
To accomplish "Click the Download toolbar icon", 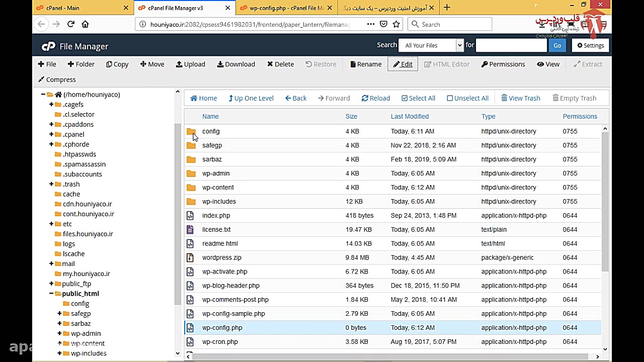I will tap(235, 64).
